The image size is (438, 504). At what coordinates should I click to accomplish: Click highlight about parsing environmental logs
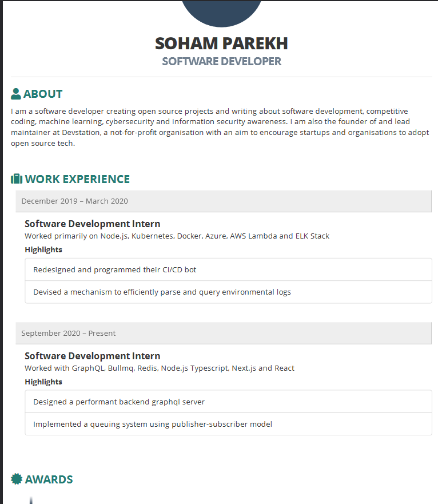(229, 292)
